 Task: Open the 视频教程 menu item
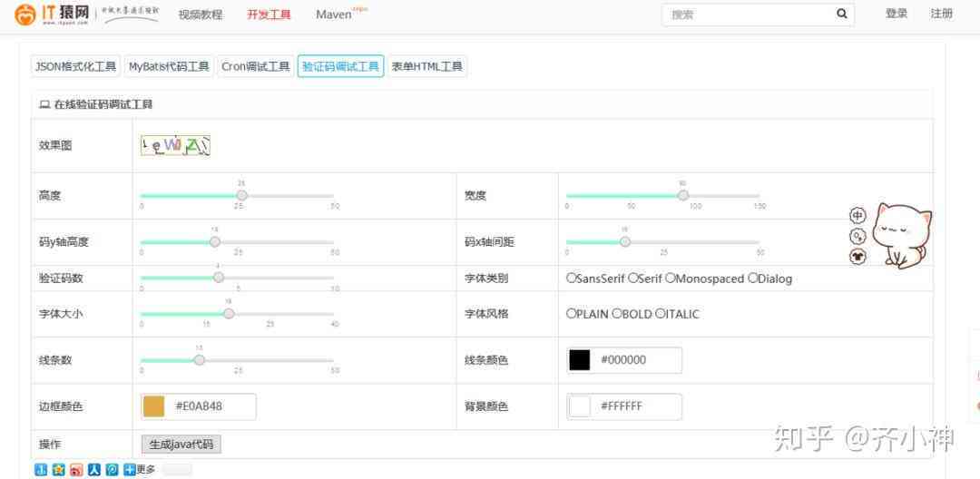pos(200,15)
